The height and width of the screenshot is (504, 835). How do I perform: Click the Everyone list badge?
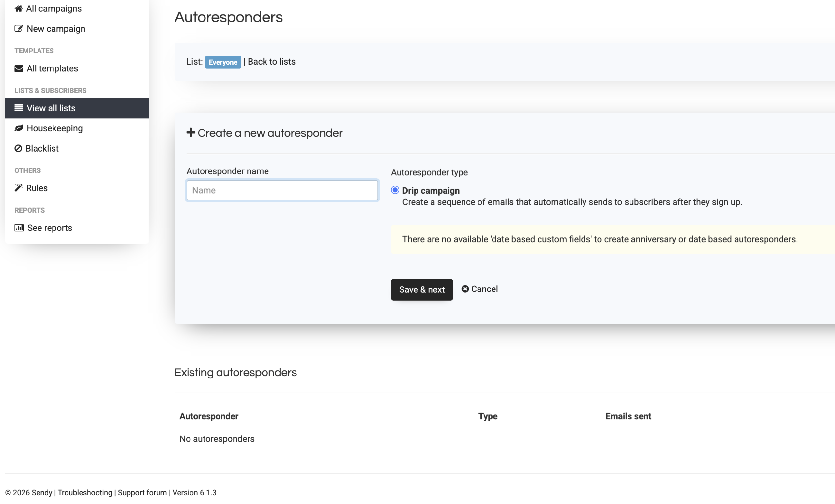[223, 62]
